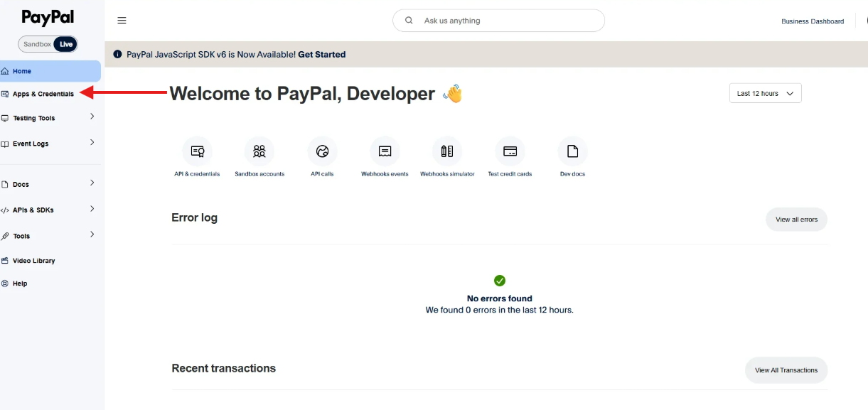The image size is (868, 410).
Task: Focus the Ask us anything search field
Action: 498,21
